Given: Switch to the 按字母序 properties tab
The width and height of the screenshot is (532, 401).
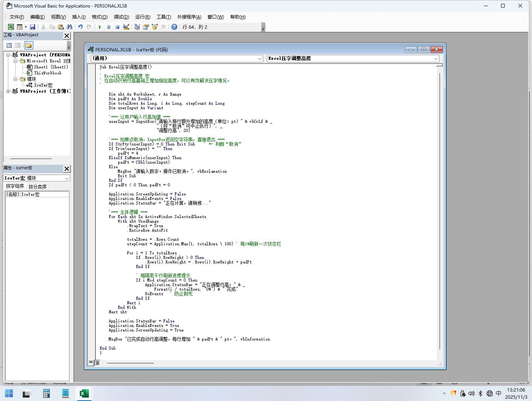Looking at the screenshot, I should pos(15,186).
